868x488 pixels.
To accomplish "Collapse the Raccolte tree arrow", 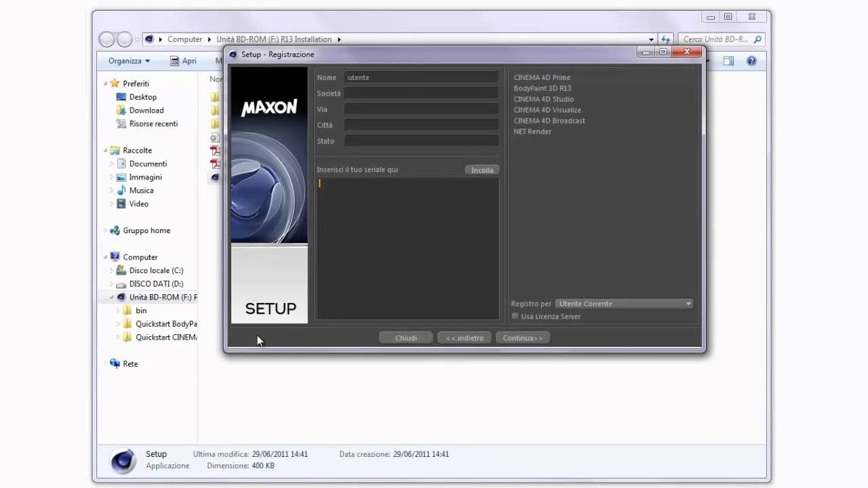I will 106,150.
